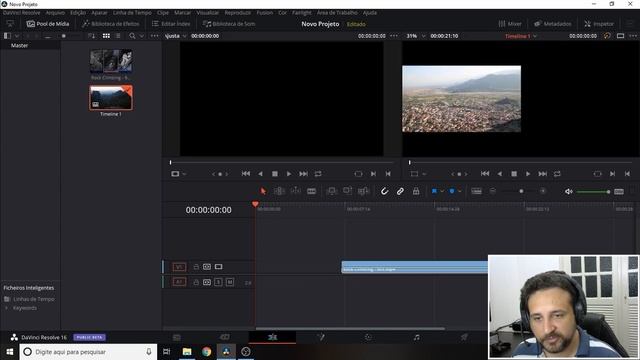Open the Marcar menu
The width and height of the screenshot is (640, 360).
point(182,13)
